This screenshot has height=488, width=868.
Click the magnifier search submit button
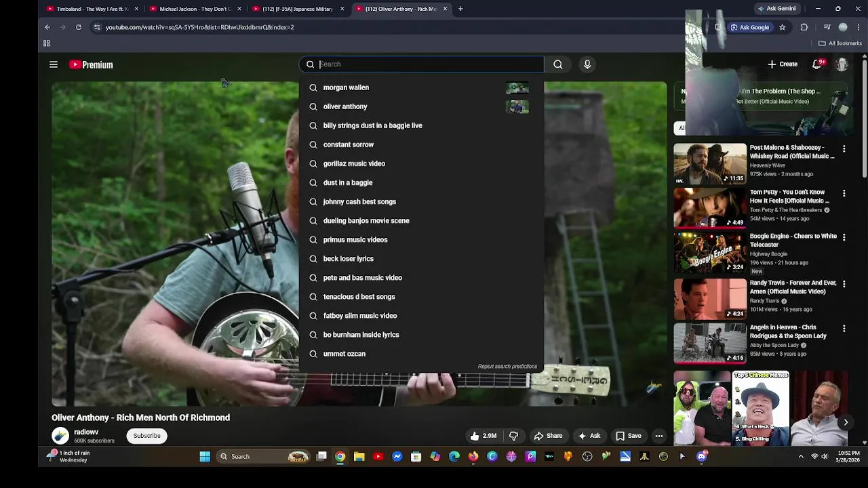pos(558,64)
